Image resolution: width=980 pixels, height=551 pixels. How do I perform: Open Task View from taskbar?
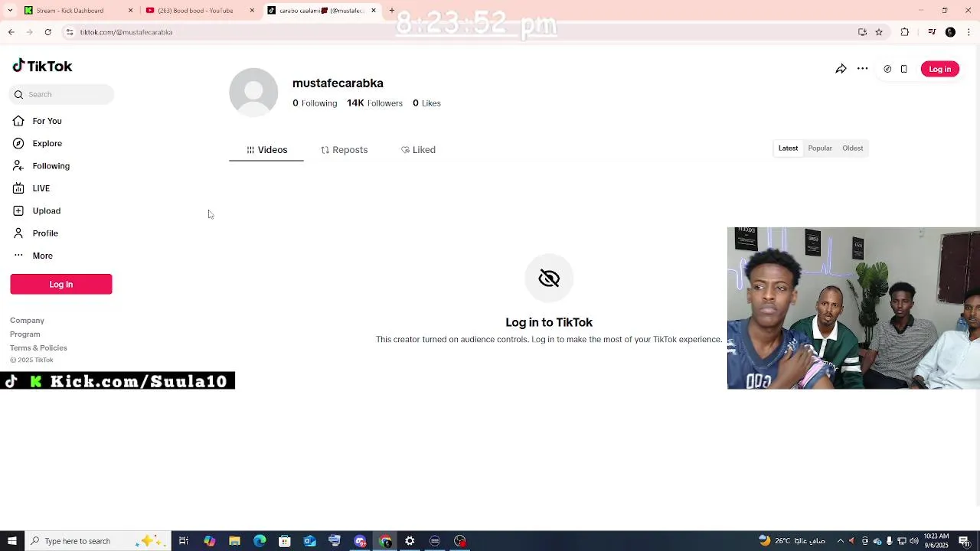click(x=184, y=541)
